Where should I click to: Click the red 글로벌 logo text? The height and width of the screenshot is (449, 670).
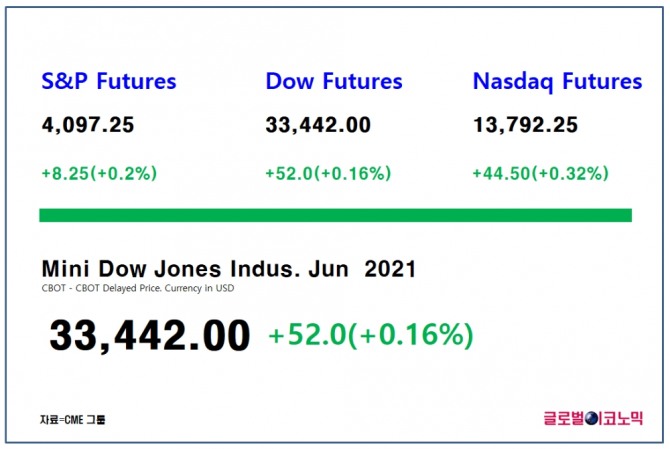pos(562,418)
